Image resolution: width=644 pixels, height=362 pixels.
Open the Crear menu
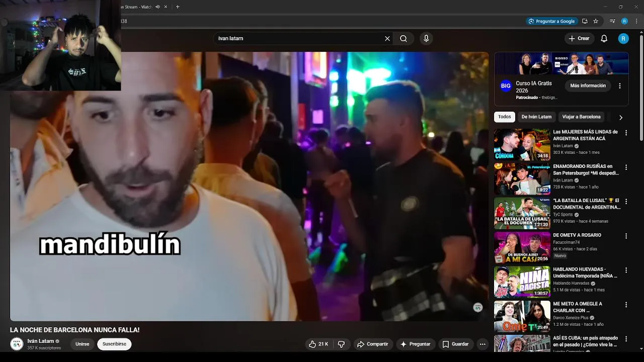point(579,38)
